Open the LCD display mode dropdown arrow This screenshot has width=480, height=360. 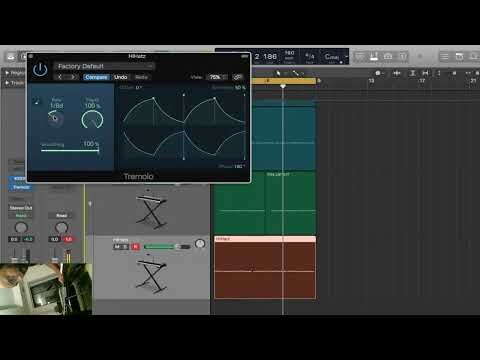347,57
